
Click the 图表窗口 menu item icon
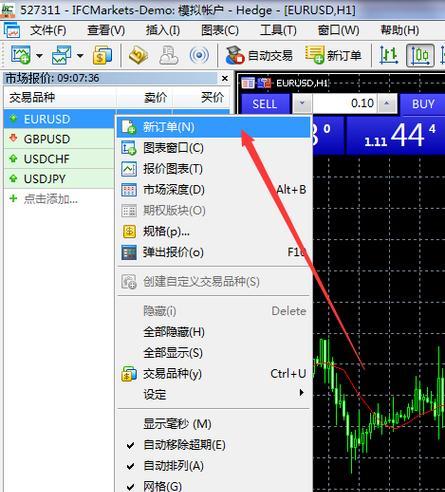pos(129,148)
